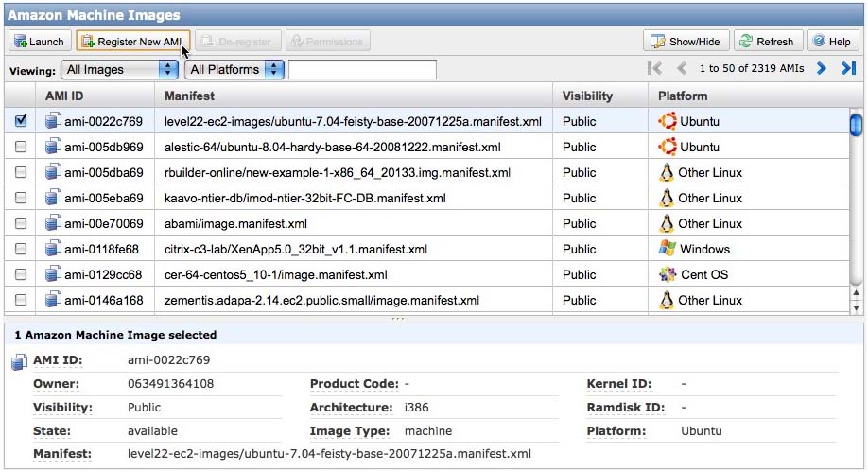Uncheck the ami-0022c769 row checkbox
The height and width of the screenshot is (472, 868).
[21, 120]
